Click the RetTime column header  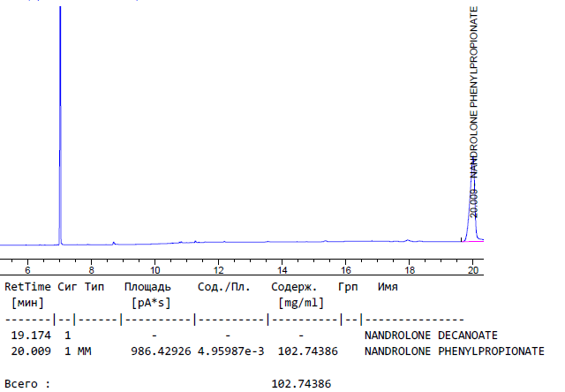28,287
